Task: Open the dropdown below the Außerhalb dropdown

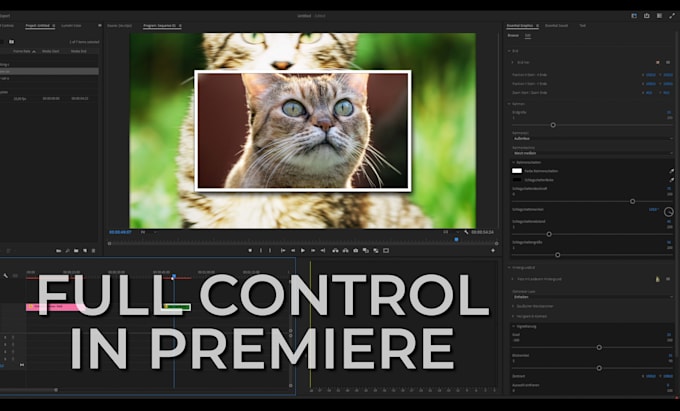Action: pos(592,153)
